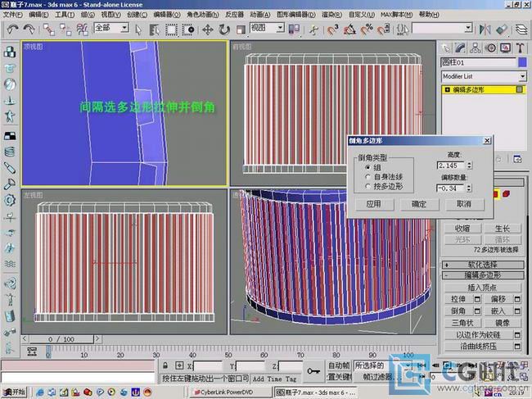This screenshot has width=532, height=399.
Task: Open the 视图 reference coordinate dropdown
Action: tap(267, 28)
